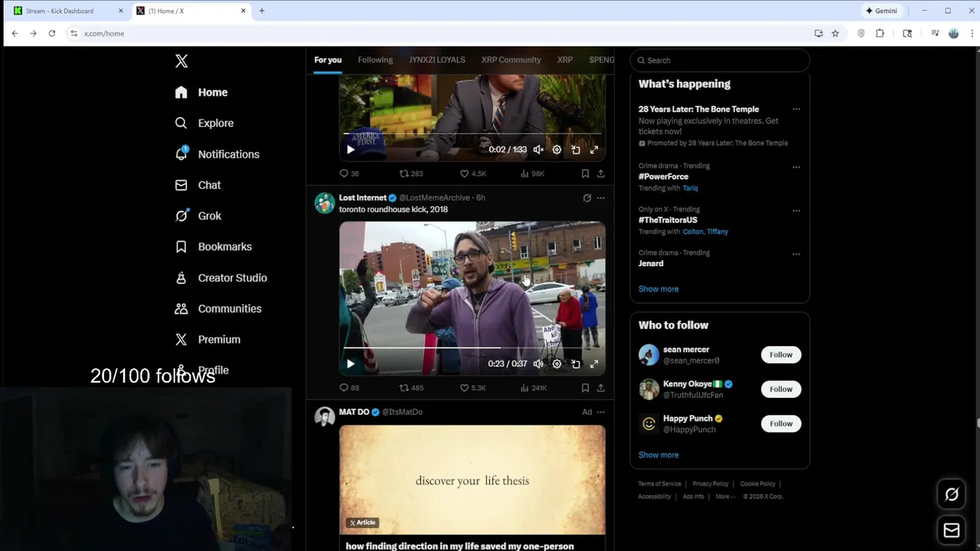Open the discover your life thesis article
980x551 pixels.
click(472, 481)
